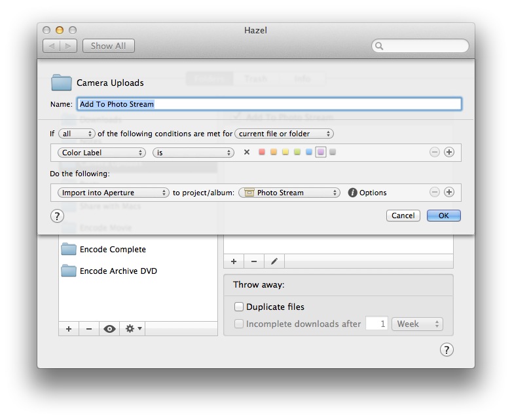Screen dimensions: 512x420
Task: Remove the Color Label condition row
Action: [x=434, y=152]
